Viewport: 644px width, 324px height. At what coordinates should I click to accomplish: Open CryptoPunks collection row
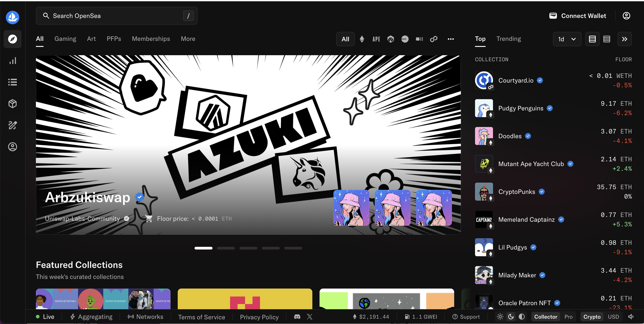(553, 192)
